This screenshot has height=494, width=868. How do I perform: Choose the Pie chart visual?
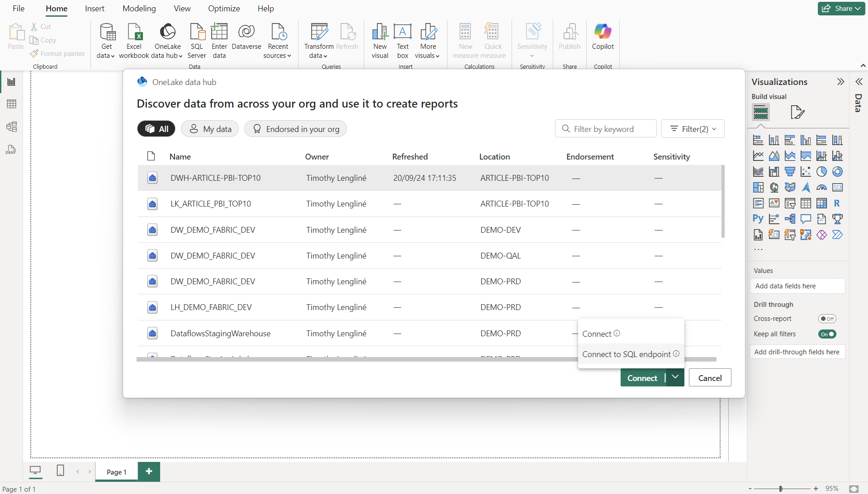pos(821,172)
